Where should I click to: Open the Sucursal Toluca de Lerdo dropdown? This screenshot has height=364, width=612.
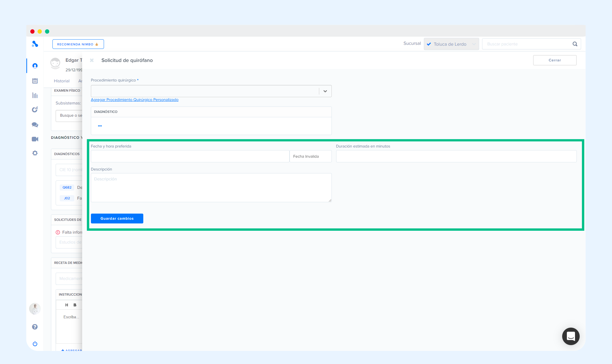point(451,44)
